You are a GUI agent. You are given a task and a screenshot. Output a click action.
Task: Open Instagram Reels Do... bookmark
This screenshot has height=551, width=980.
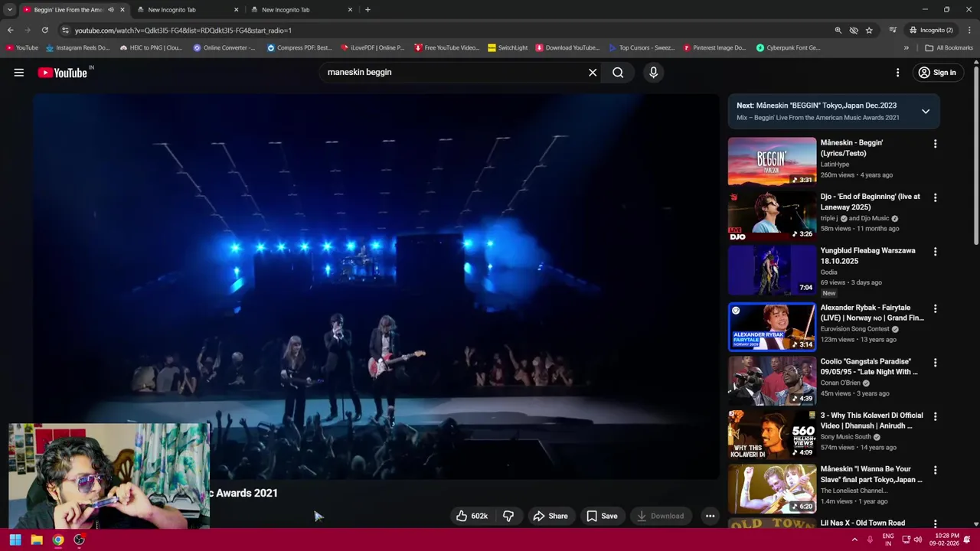78,47
